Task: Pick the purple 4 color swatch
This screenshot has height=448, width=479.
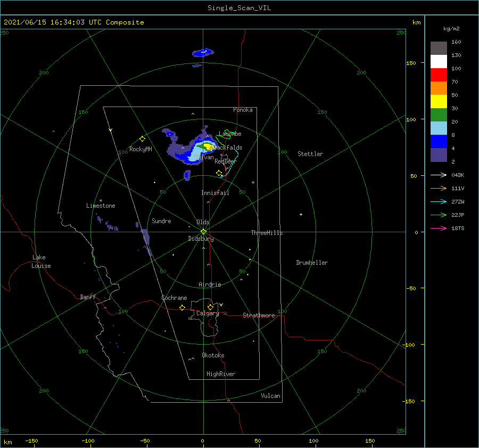Action: point(439,154)
